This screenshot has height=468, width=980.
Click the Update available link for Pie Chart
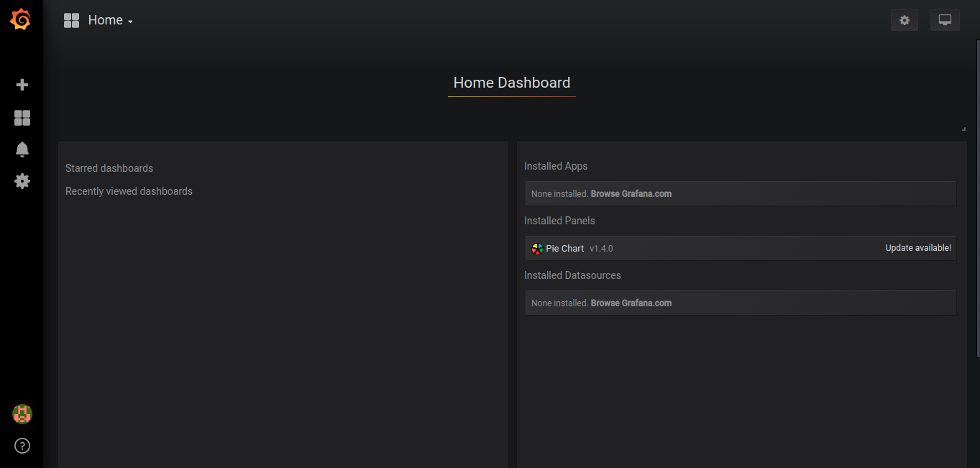pyautogui.click(x=918, y=247)
